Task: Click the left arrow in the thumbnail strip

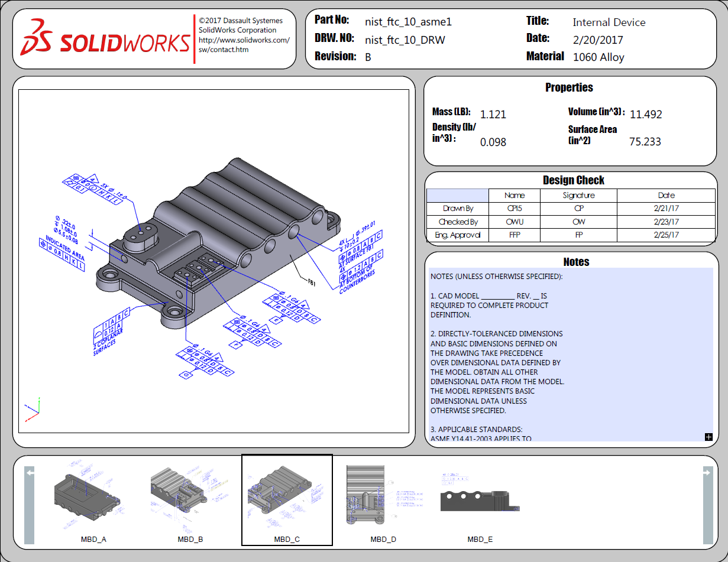Action: pos(29,472)
